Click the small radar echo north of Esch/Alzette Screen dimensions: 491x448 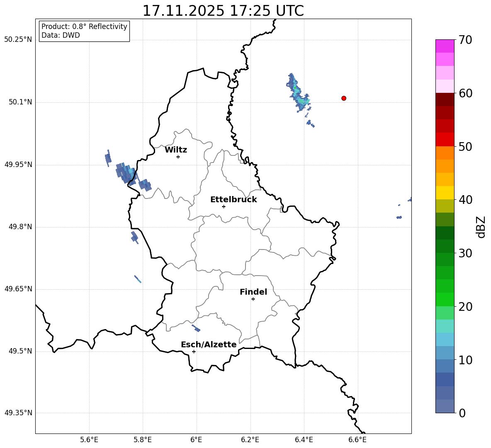coord(196,328)
